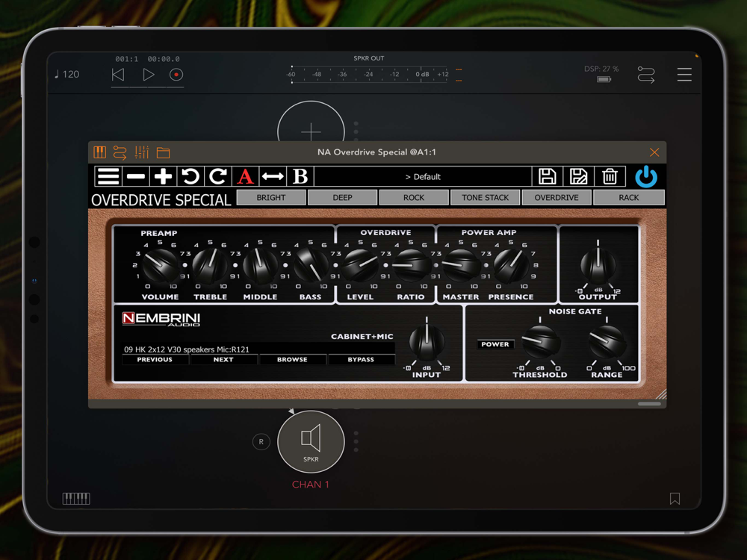Click the BASS knob

pyautogui.click(x=311, y=266)
